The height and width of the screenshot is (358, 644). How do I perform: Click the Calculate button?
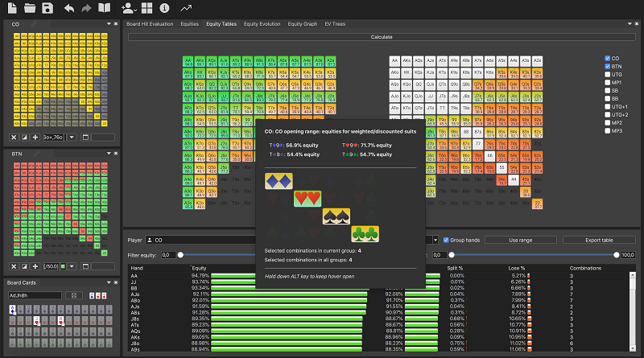tap(382, 37)
